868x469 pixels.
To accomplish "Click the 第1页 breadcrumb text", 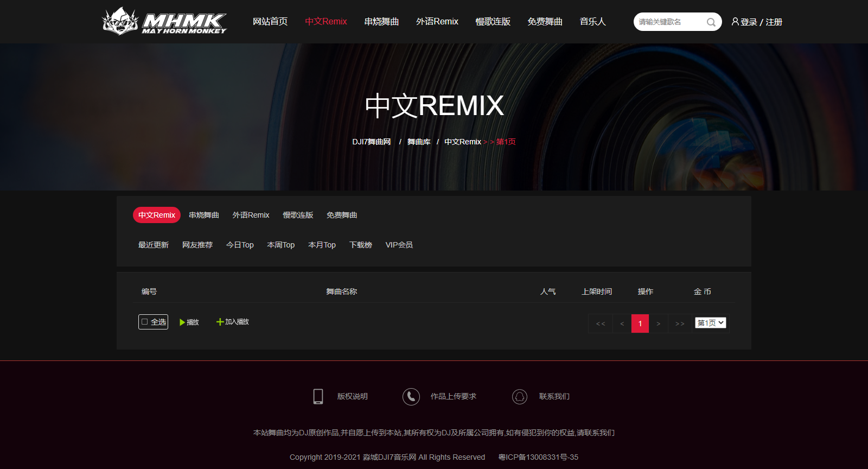I will pos(506,142).
